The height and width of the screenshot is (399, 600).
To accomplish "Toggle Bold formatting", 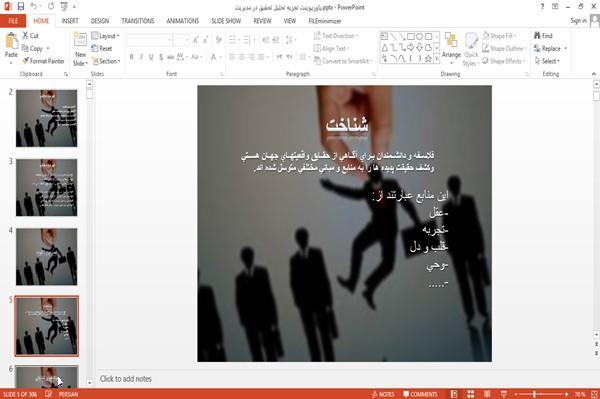I will coord(131,57).
